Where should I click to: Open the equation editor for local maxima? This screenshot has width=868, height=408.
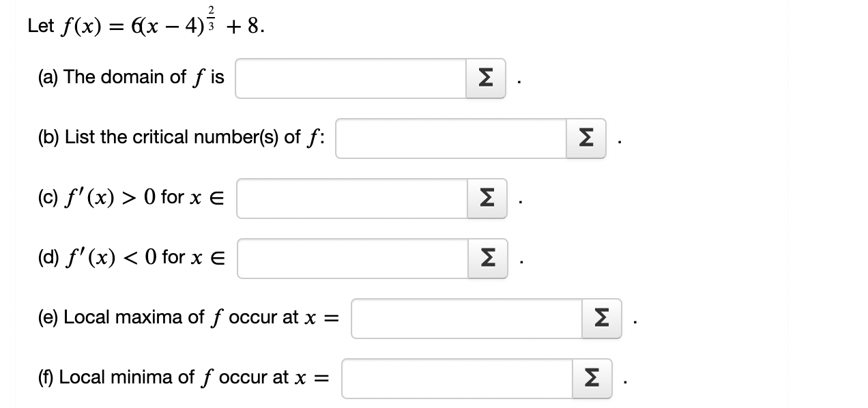coord(600,318)
